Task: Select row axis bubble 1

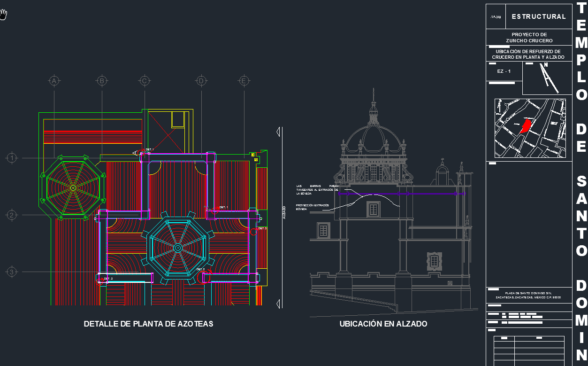Action: click(12, 158)
